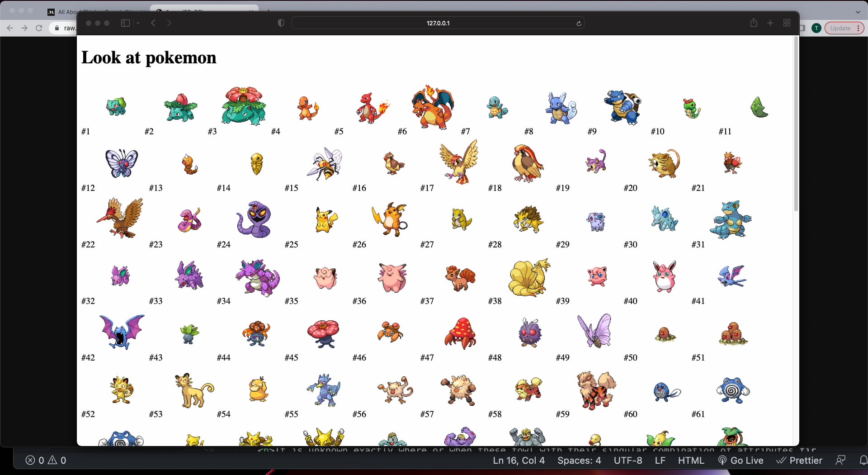Click the page scrollbar on the right

coord(795,127)
